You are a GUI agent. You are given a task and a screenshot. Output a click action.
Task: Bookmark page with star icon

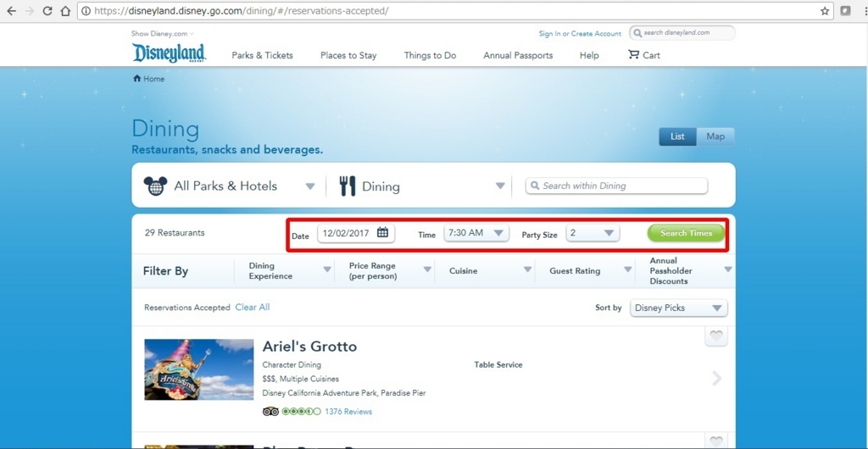point(825,11)
